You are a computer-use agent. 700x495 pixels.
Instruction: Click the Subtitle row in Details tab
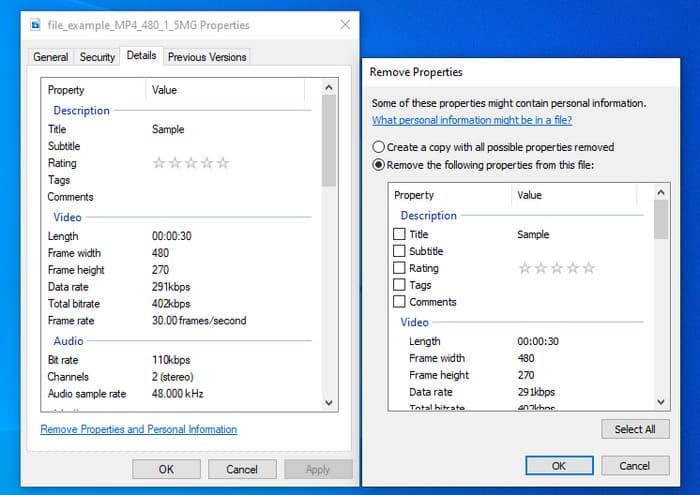(x=179, y=146)
